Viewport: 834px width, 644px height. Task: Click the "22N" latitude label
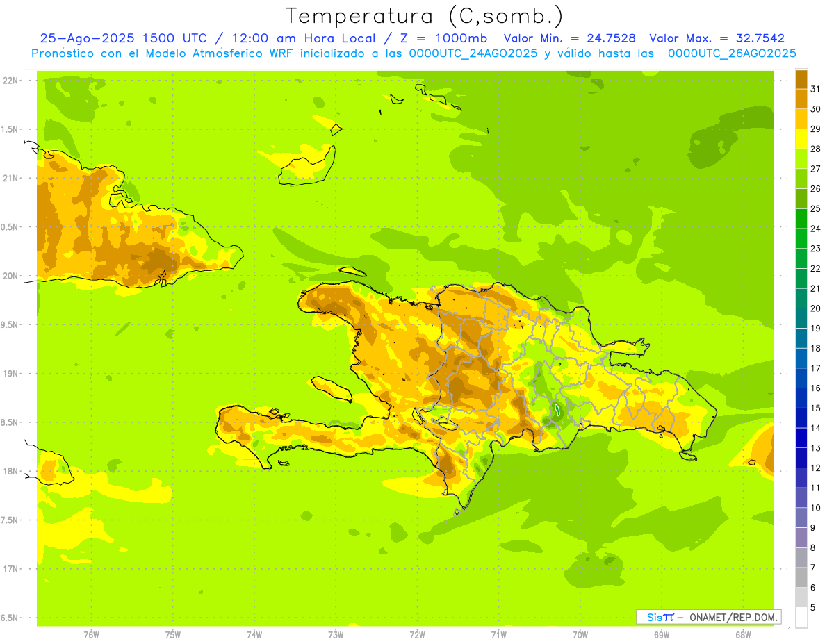coord(11,80)
